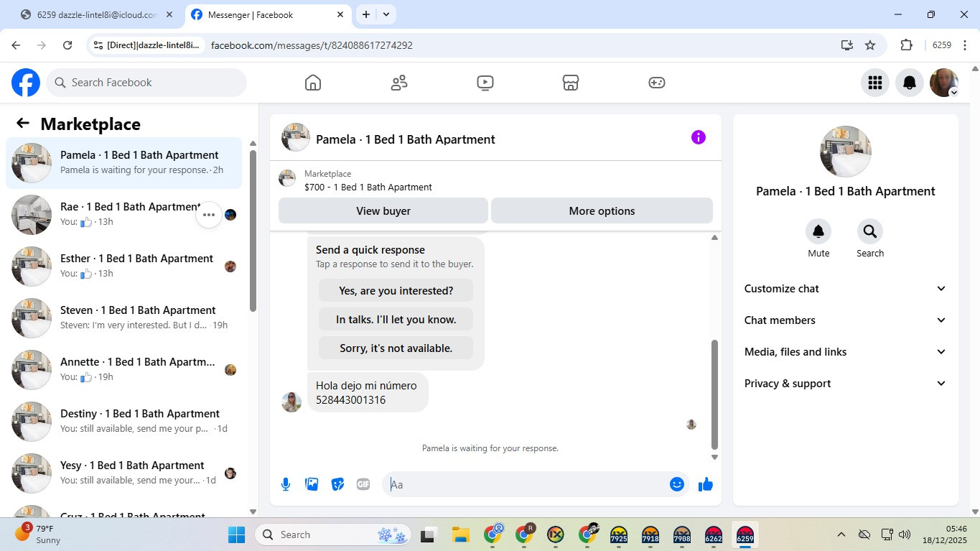Open the weather widget showing 79°F
980x551 pixels.
click(x=39, y=534)
